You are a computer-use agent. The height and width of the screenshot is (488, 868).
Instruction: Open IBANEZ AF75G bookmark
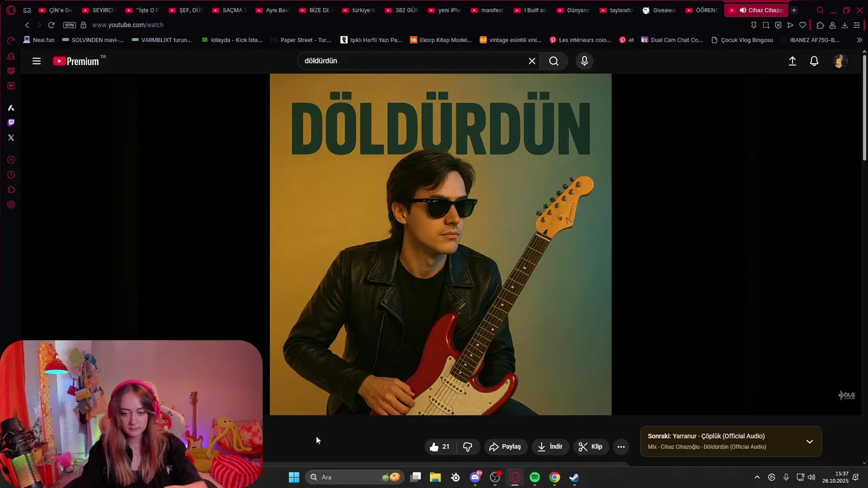pos(811,40)
